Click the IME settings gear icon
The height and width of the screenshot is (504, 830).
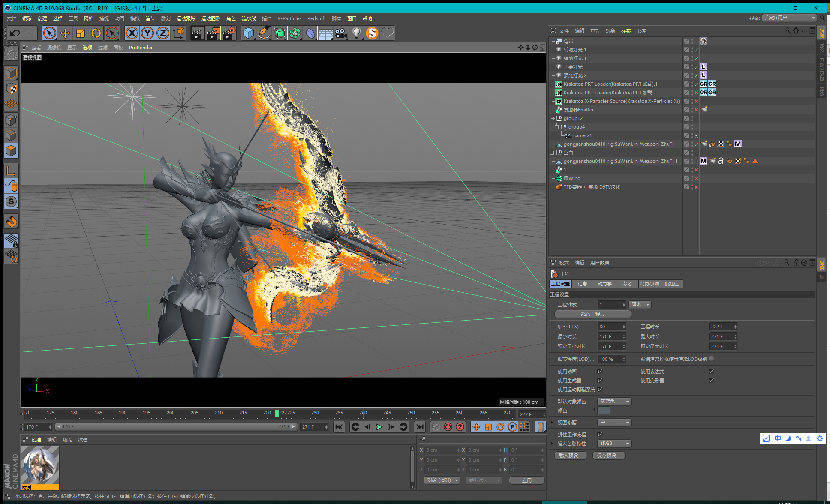tap(820, 438)
